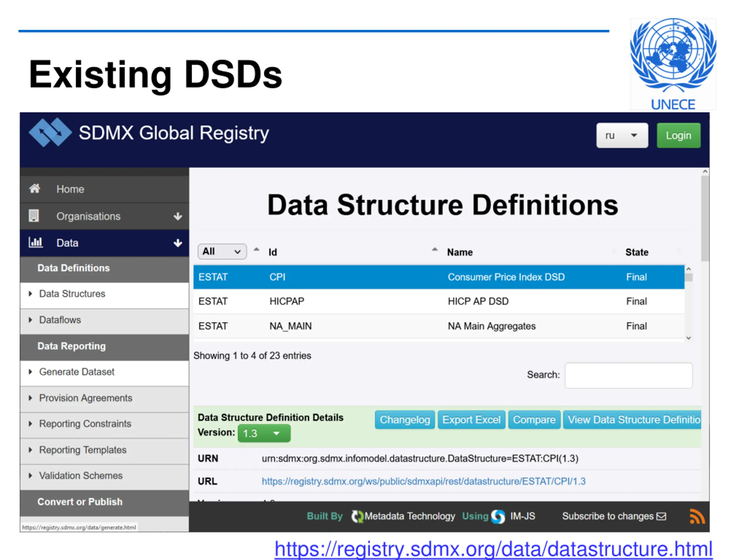Open the registry.sdmx.org ESTAT/CPI/1.3 URL link
747x560 pixels.
[x=423, y=481]
